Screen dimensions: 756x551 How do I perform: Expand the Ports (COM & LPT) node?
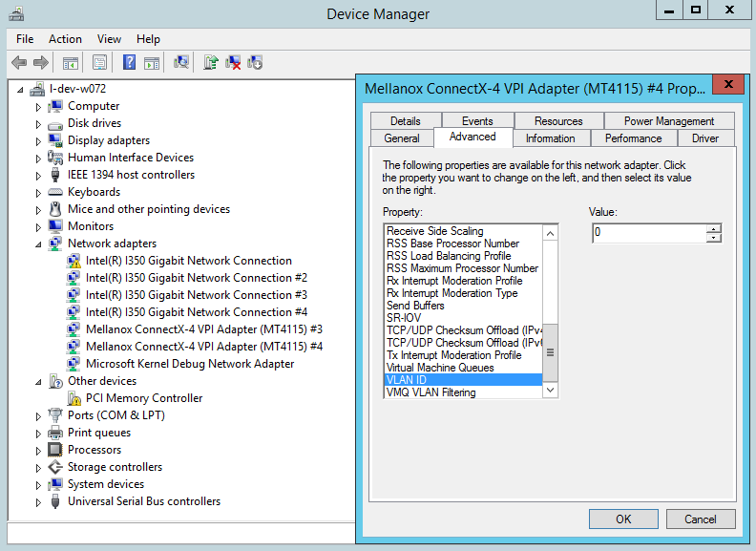click(38, 416)
